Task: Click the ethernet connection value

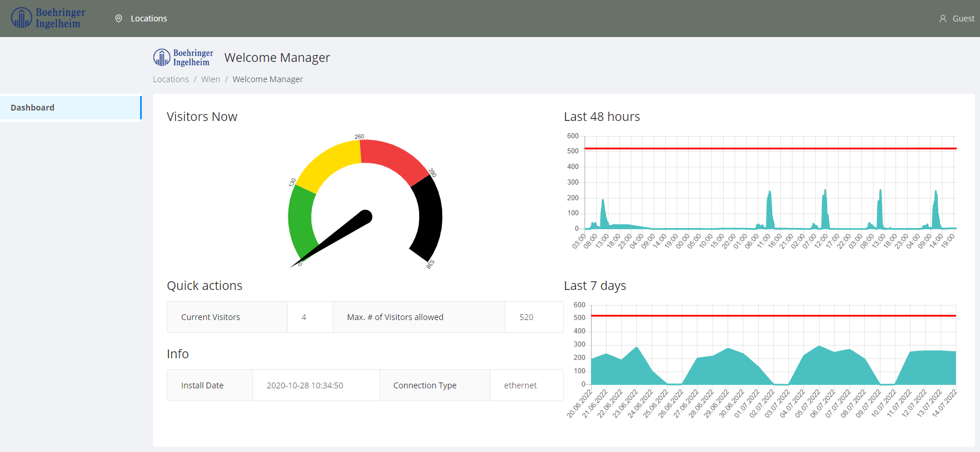Action: pyautogui.click(x=520, y=385)
